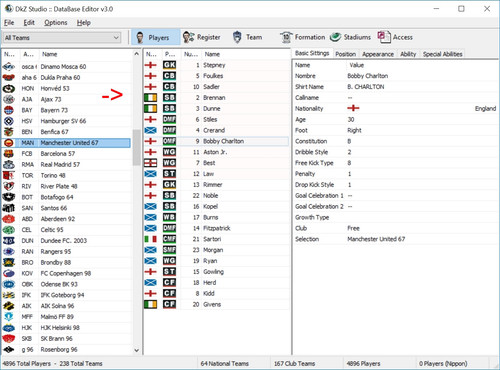The width and height of the screenshot is (500, 370).
Task: Sort players by Nu... number column header
Action: pos(191,54)
